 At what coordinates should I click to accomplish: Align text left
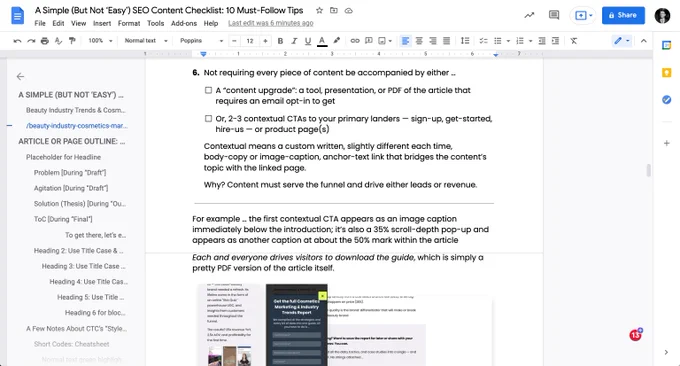click(x=405, y=41)
